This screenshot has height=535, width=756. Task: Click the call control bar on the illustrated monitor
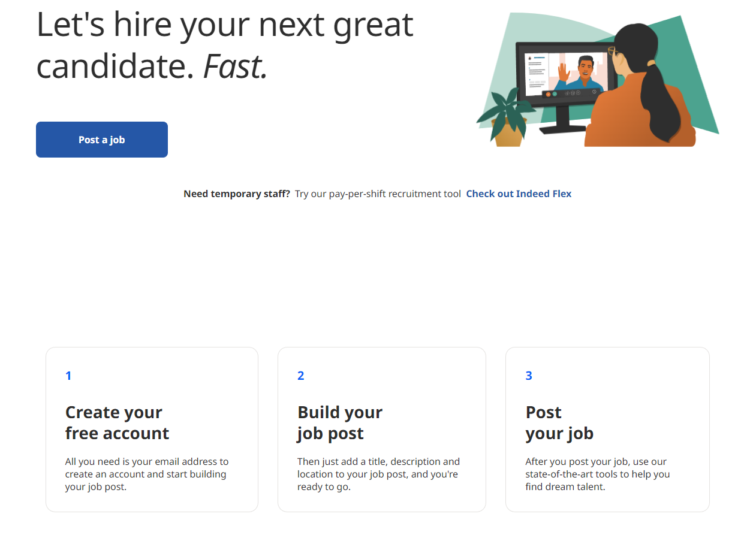coord(570,93)
